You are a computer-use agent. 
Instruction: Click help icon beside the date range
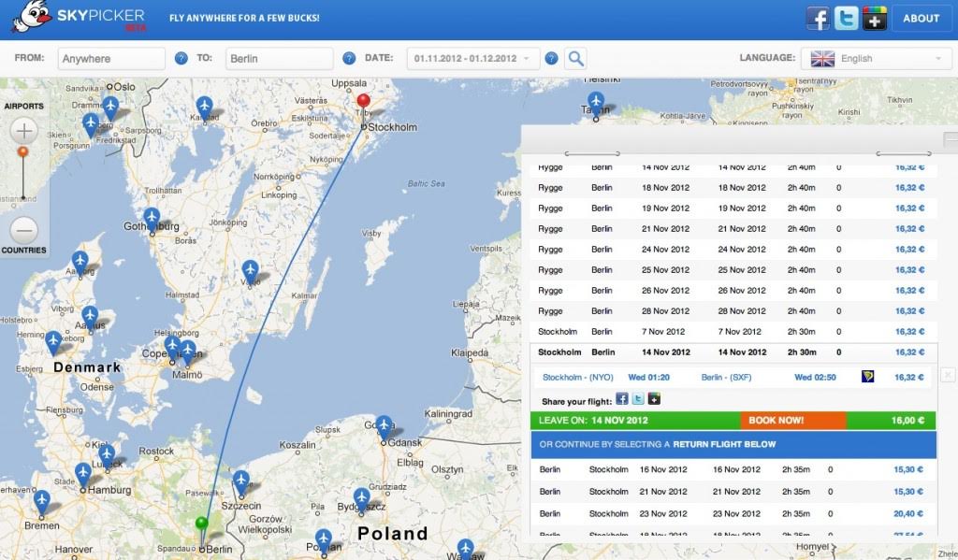(552, 59)
